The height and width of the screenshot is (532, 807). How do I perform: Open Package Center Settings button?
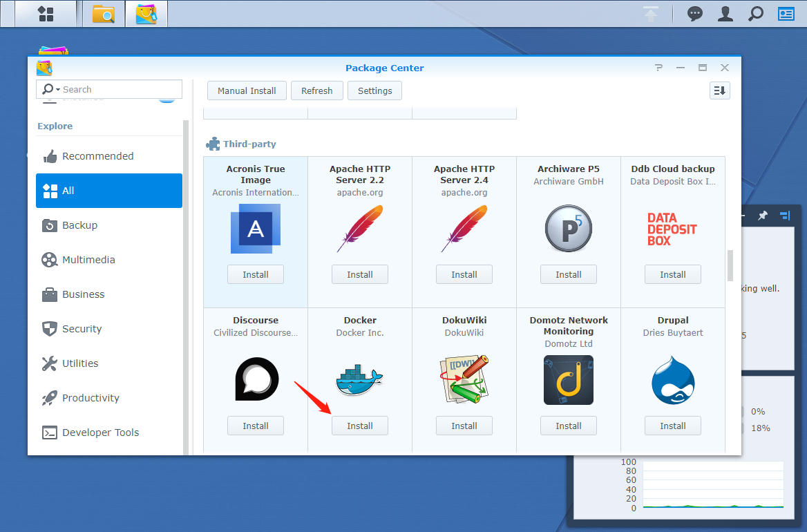point(374,91)
